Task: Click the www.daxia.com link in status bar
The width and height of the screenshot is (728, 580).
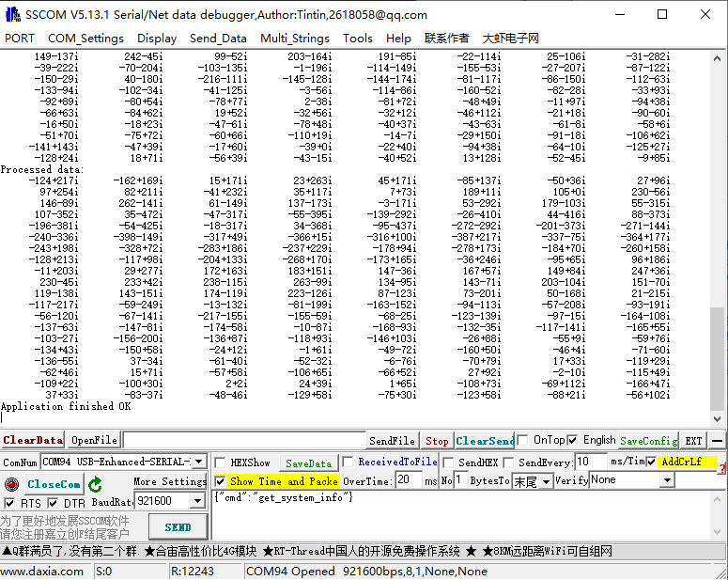Action: coord(40,572)
